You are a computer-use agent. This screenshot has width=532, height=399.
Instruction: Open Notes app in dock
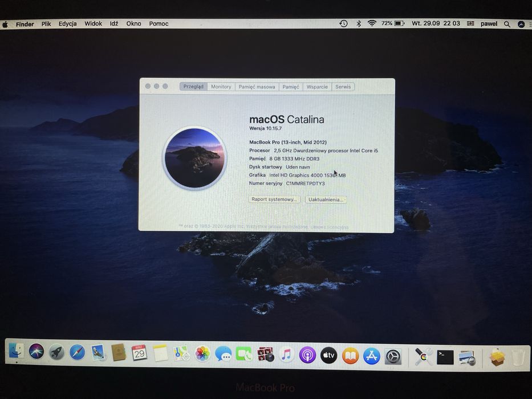(160, 353)
